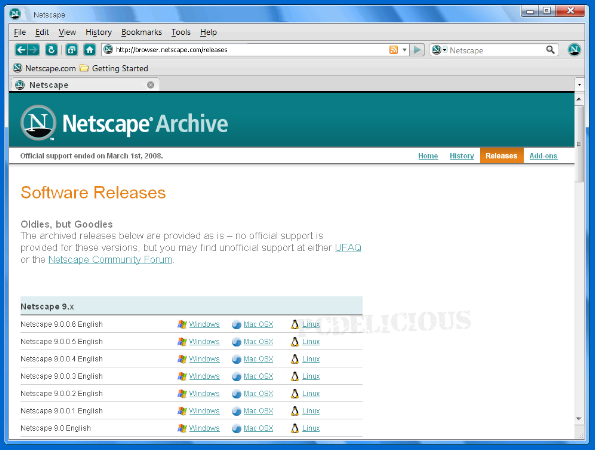This screenshot has width=595, height=450.
Task: Click the vertical scrollbar thumb
Action: pyautogui.click(x=579, y=144)
